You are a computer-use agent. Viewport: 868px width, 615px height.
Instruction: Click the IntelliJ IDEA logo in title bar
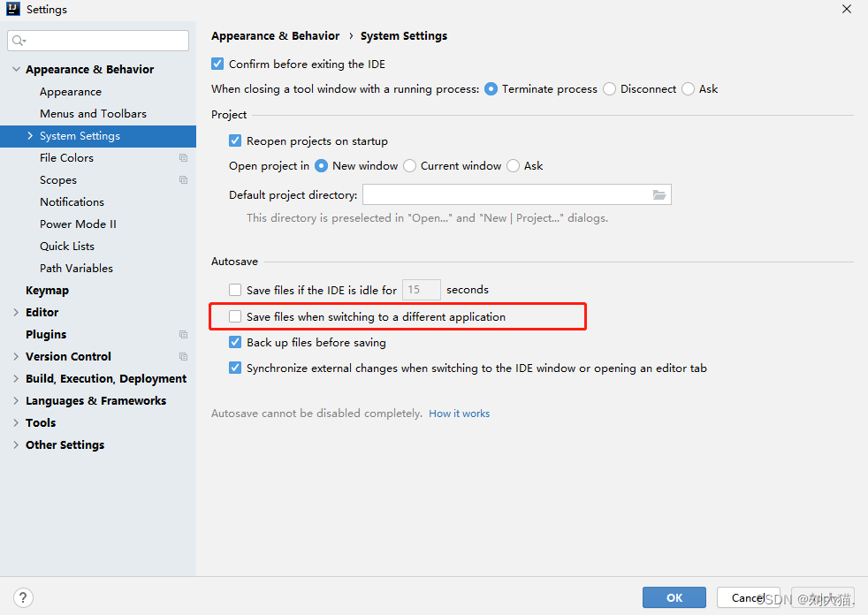click(x=13, y=10)
